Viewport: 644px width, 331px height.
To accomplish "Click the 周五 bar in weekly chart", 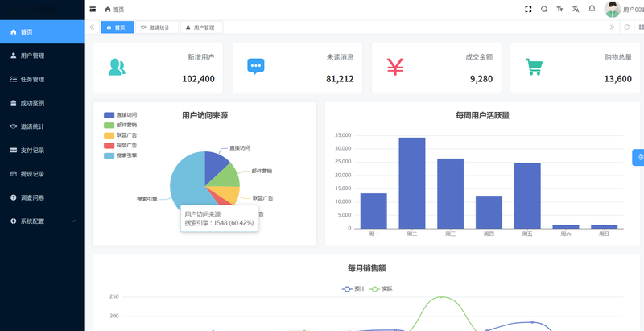I will pyautogui.click(x=527, y=196).
